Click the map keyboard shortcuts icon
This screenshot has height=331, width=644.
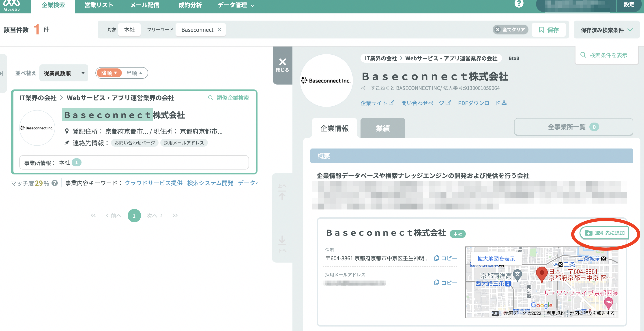tap(495, 313)
